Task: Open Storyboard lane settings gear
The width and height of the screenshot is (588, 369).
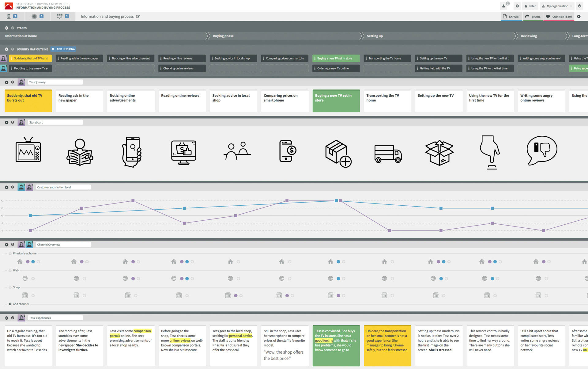Action: (6, 122)
